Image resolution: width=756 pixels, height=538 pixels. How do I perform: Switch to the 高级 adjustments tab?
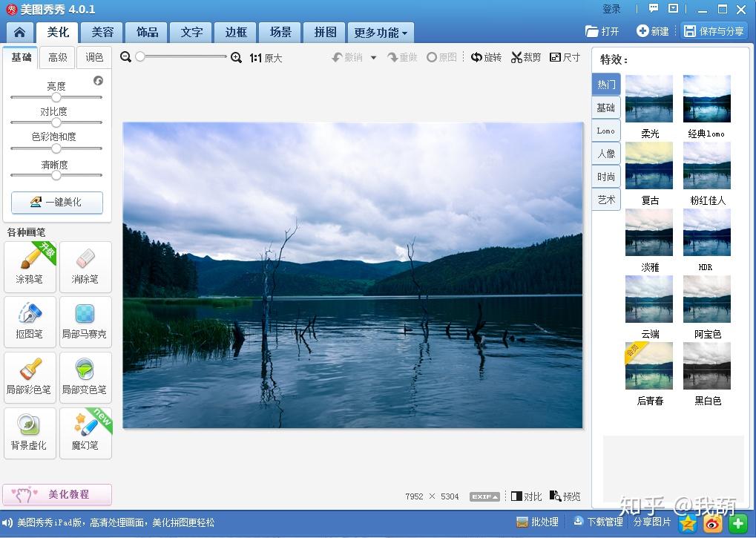(x=57, y=57)
